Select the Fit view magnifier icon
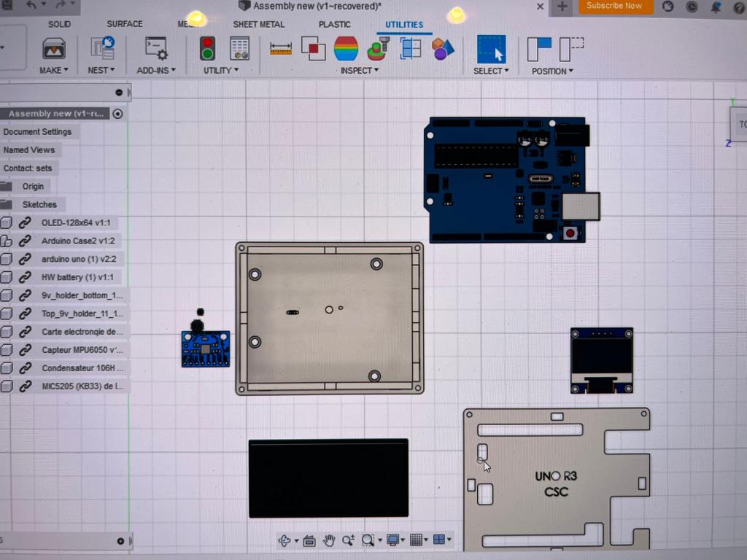The width and height of the screenshot is (747, 560). (x=368, y=540)
